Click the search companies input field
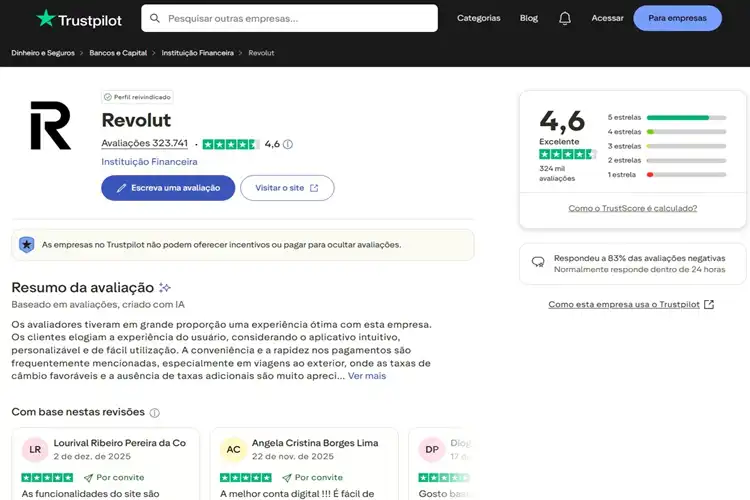 tap(289, 18)
